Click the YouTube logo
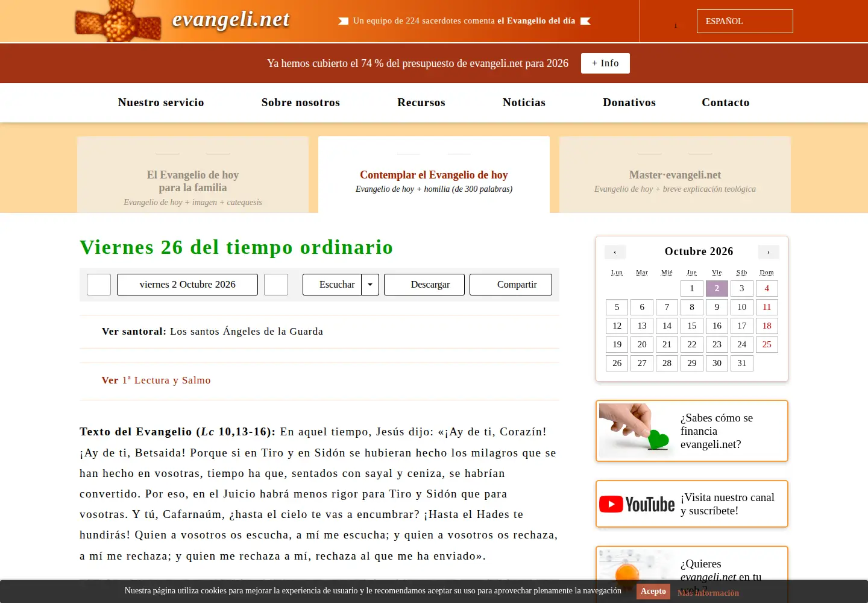The height and width of the screenshot is (603, 868). [x=637, y=504]
